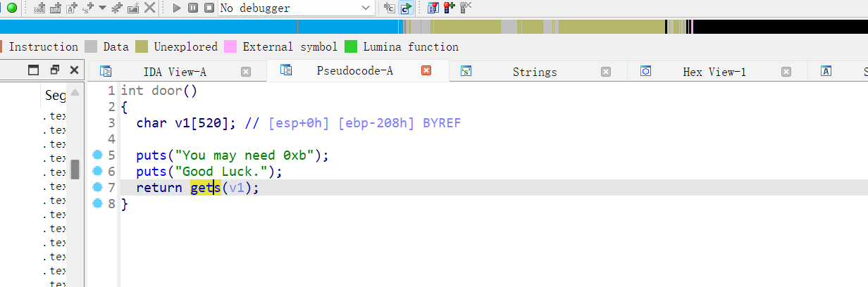Open the Hex View-1 tab
This screenshot has width=868, height=287.
714,72
